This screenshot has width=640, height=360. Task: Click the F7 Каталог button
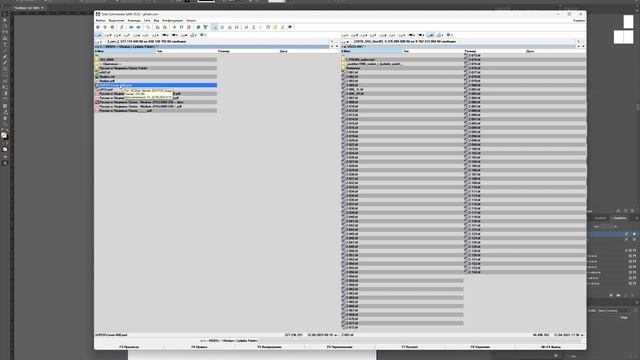click(x=410, y=347)
